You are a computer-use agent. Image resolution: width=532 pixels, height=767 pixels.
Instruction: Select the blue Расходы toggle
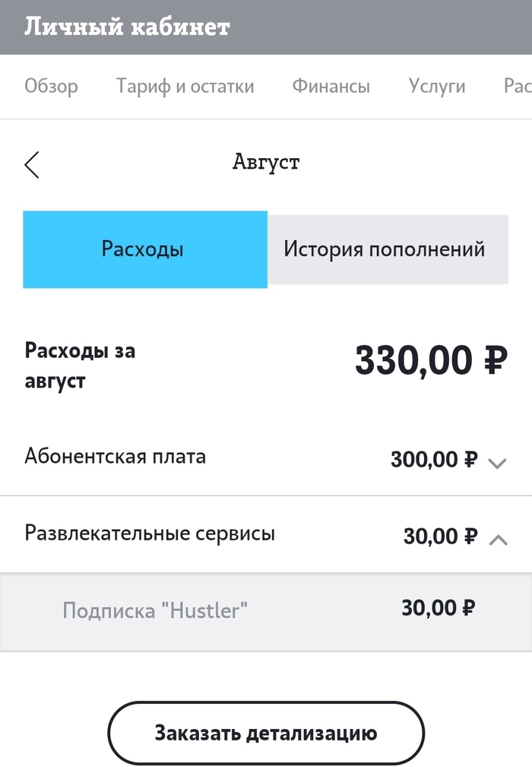click(x=144, y=249)
